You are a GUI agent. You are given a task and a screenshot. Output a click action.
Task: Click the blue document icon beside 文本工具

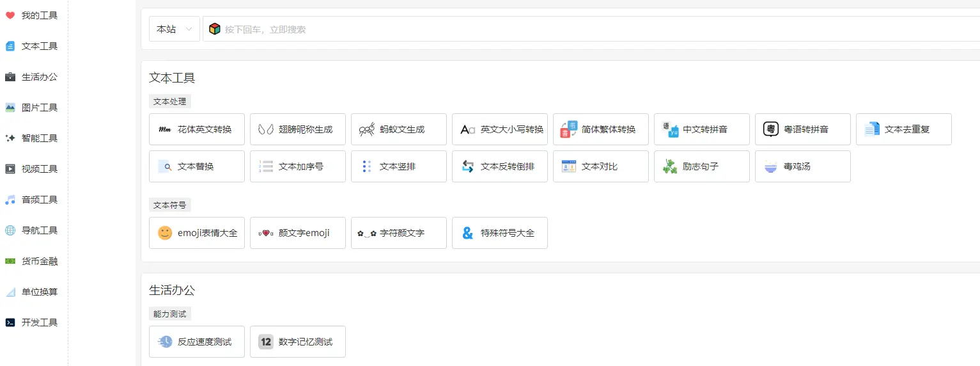[10, 46]
